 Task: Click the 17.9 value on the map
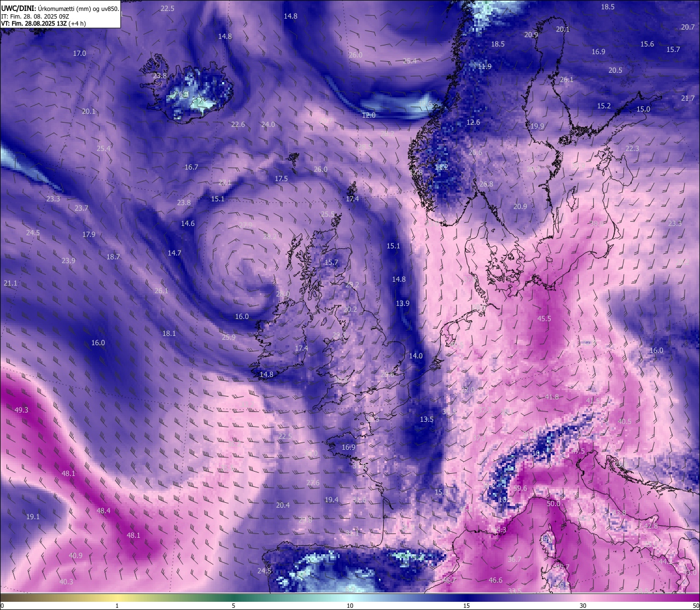click(89, 234)
